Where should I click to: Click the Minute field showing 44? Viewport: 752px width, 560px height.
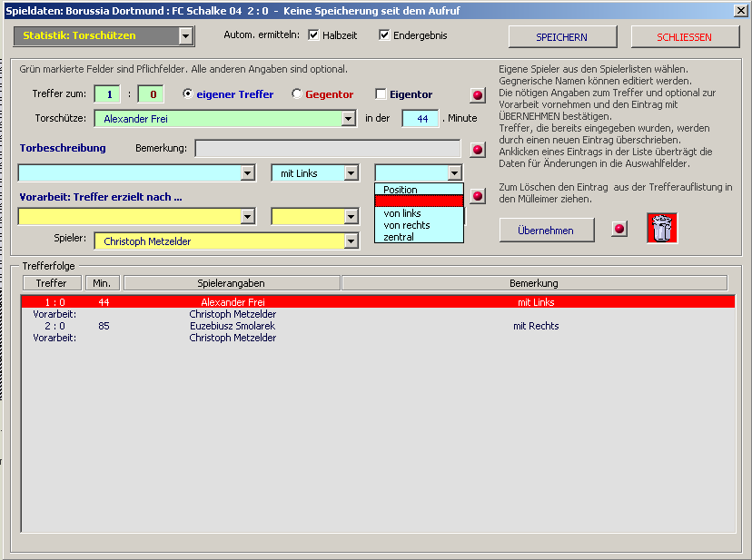[421, 118]
